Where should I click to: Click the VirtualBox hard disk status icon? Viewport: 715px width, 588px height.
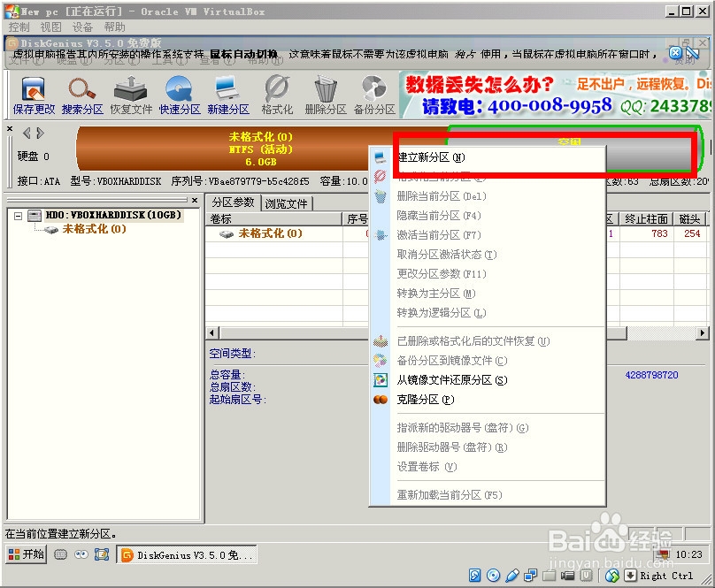tap(474, 576)
